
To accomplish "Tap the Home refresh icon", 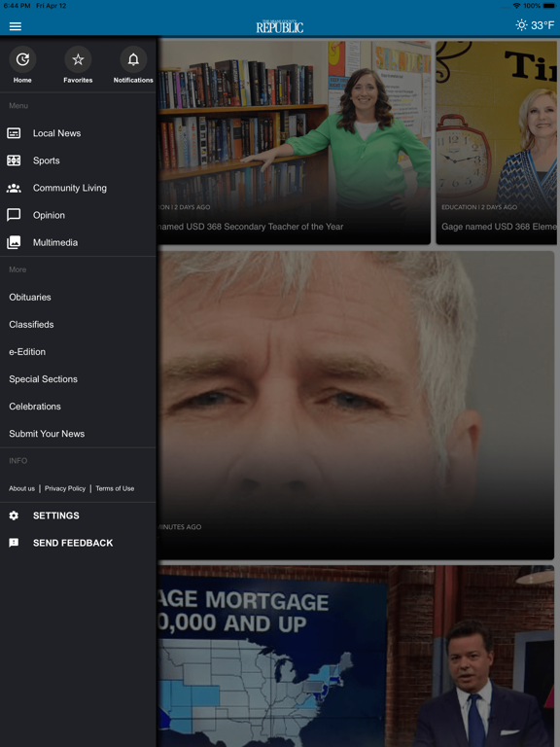I will point(22,59).
